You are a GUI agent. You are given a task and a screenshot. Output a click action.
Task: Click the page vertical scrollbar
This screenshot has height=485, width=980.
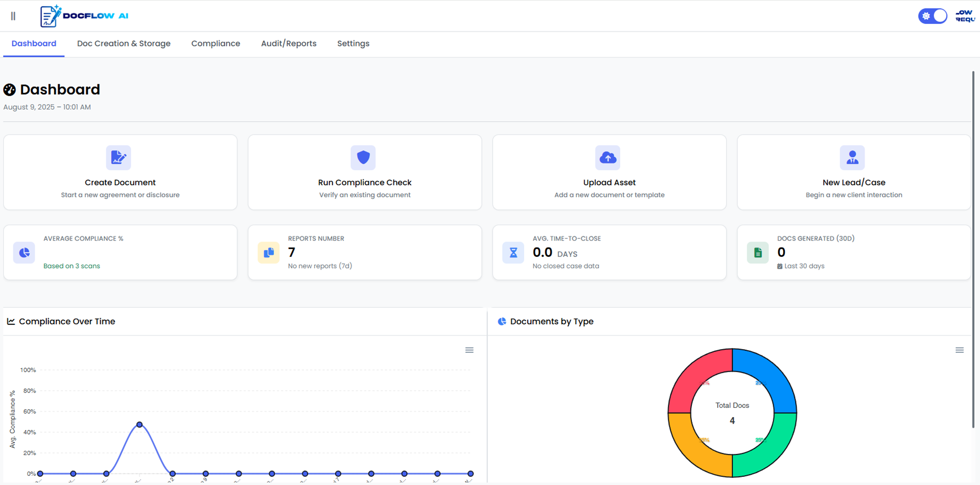(x=973, y=250)
